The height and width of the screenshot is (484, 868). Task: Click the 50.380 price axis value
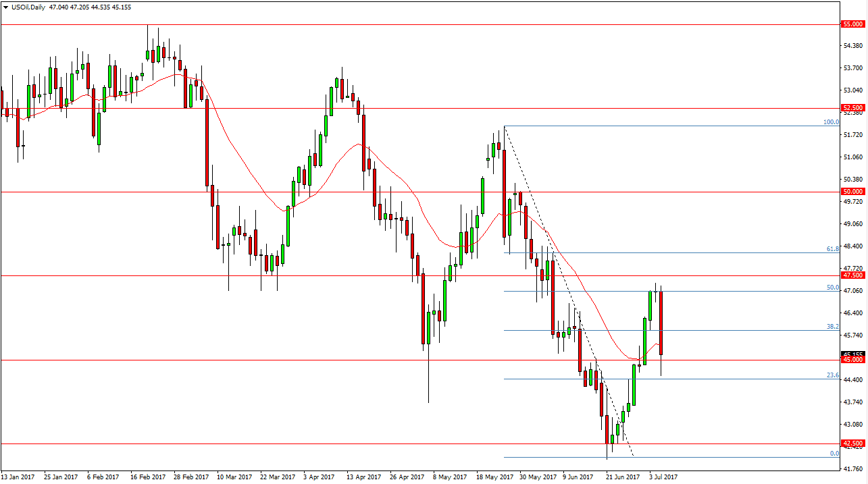click(854, 180)
